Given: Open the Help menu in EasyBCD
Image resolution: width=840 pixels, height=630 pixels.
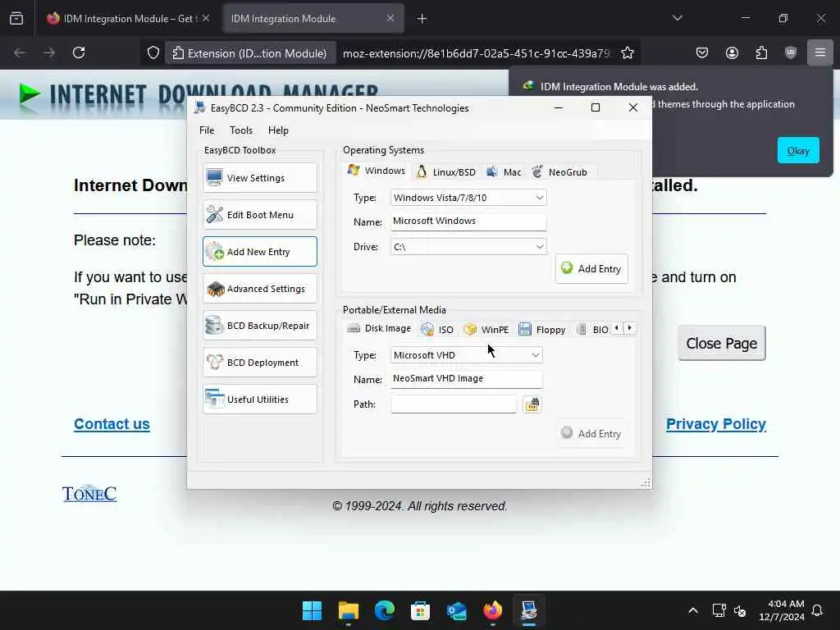Looking at the screenshot, I should pos(278,130).
